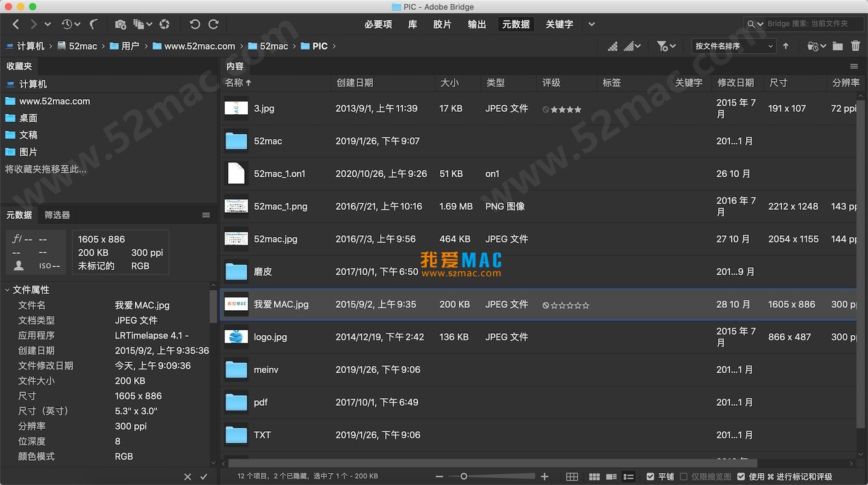Screen dimensions: 868x485
Task: Open the search magnifier options dropdown
Action: pos(755,24)
